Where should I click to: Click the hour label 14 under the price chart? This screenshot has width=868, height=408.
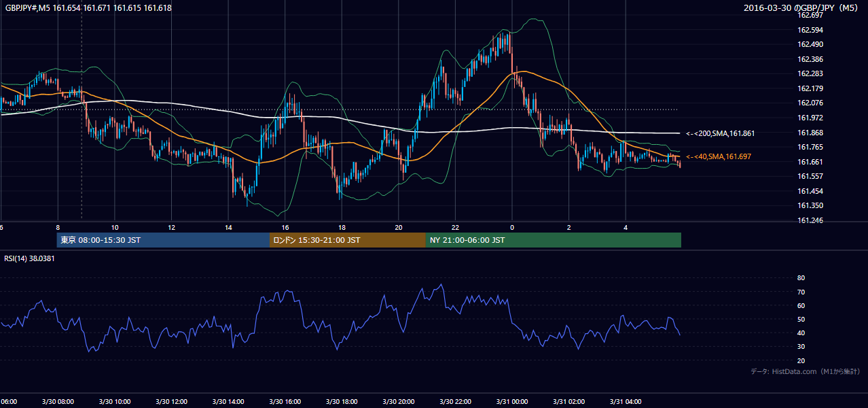tap(228, 227)
